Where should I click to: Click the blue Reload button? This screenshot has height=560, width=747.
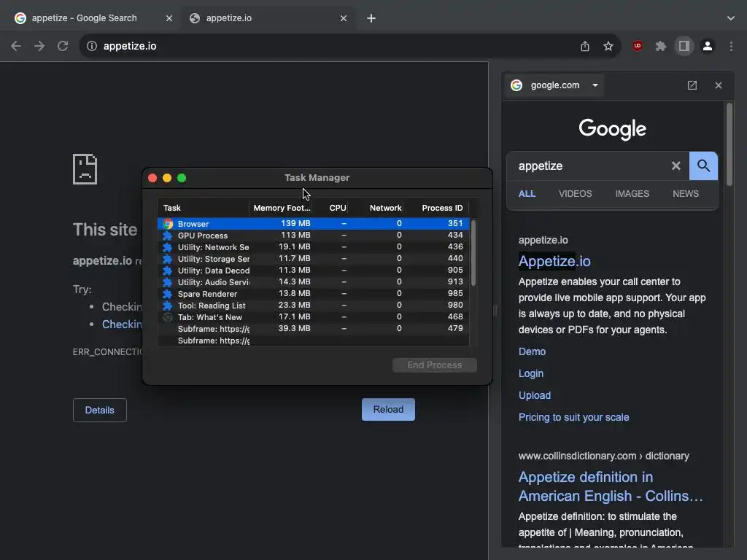pos(388,410)
